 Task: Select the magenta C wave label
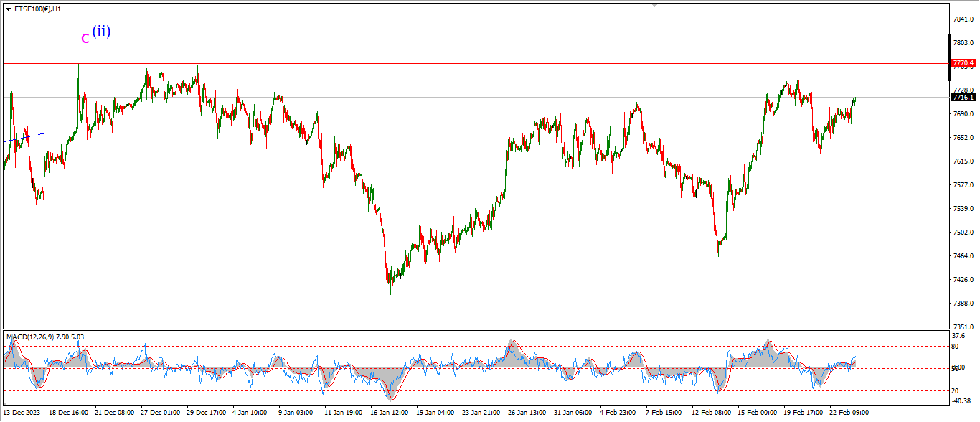click(x=85, y=39)
